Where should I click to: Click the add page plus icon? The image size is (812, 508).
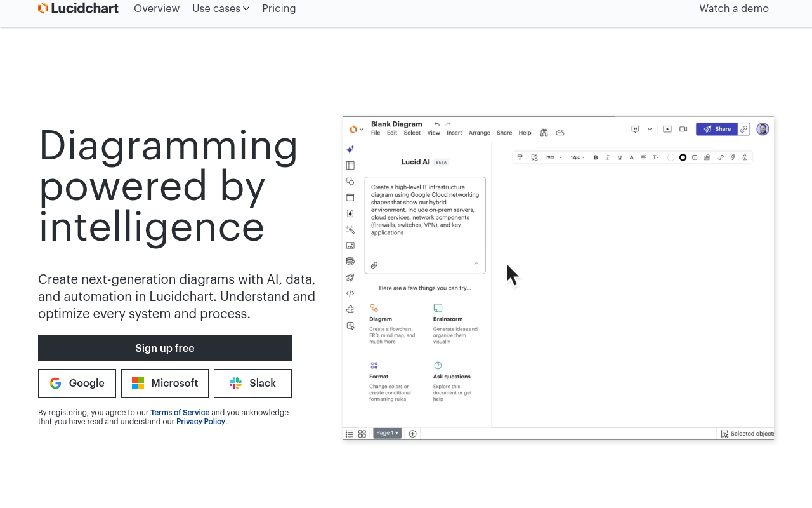[x=412, y=434]
